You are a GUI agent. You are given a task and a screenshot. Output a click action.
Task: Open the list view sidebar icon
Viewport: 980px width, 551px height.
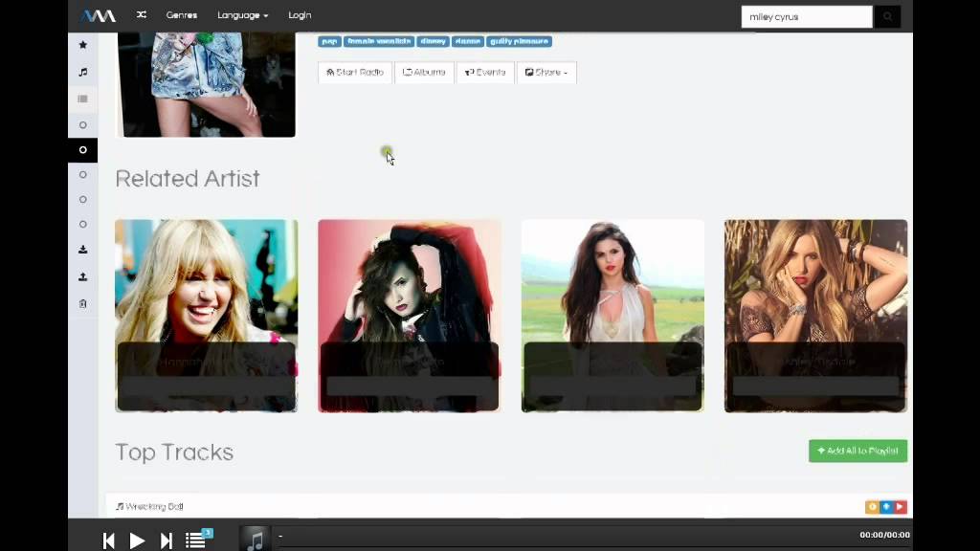pos(82,99)
